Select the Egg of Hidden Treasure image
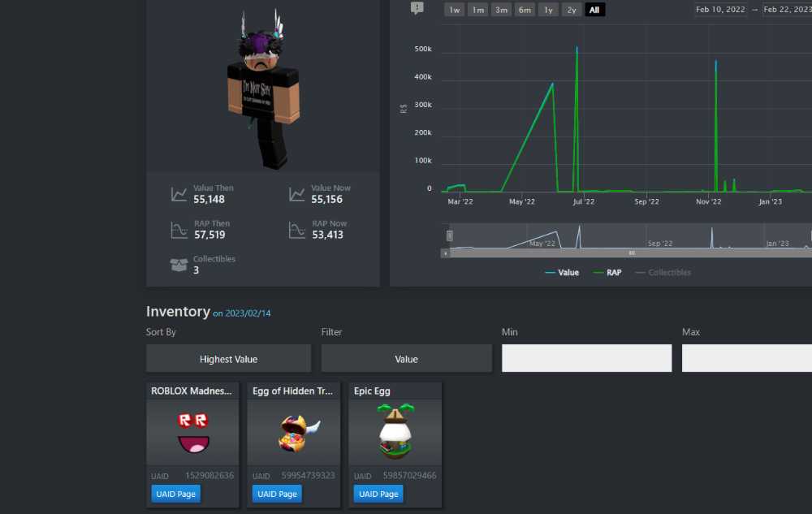The height and width of the screenshot is (514, 812). pyautogui.click(x=293, y=432)
